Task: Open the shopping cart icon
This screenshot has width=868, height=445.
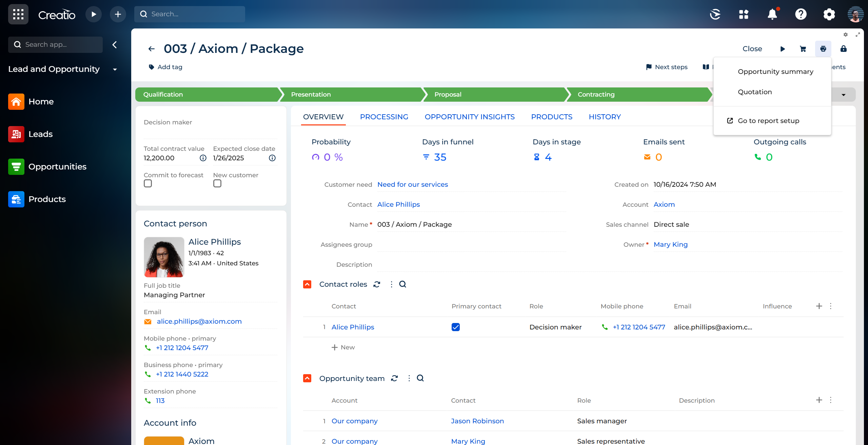Action: point(803,49)
